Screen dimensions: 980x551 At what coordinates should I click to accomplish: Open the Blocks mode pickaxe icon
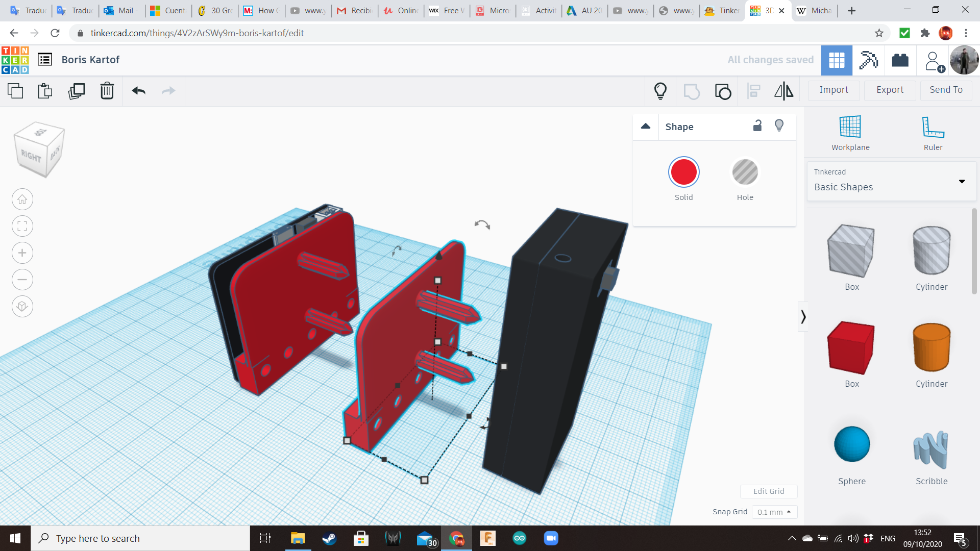pyautogui.click(x=868, y=60)
